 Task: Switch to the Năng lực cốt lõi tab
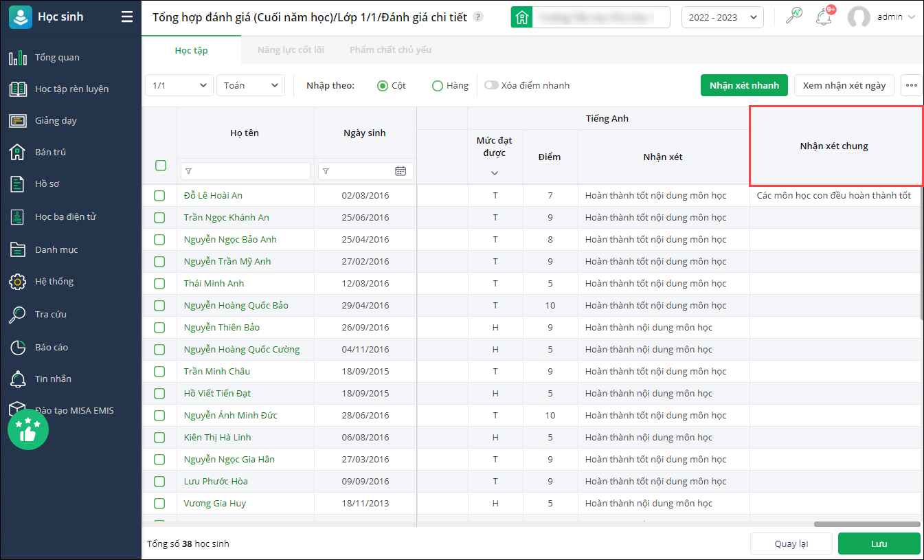pyautogui.click(x=291, y=50)
